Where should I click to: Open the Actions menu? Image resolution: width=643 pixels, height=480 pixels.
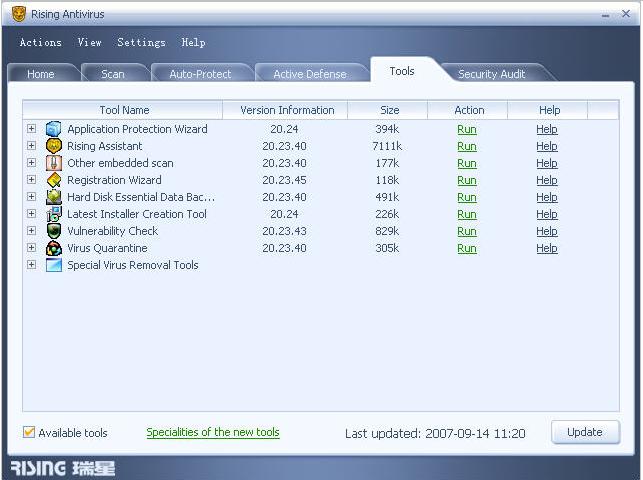coord(41,42)
